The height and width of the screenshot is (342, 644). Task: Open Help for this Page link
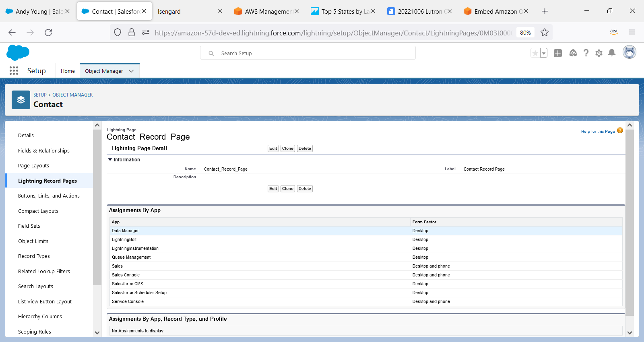coord(598,132)
